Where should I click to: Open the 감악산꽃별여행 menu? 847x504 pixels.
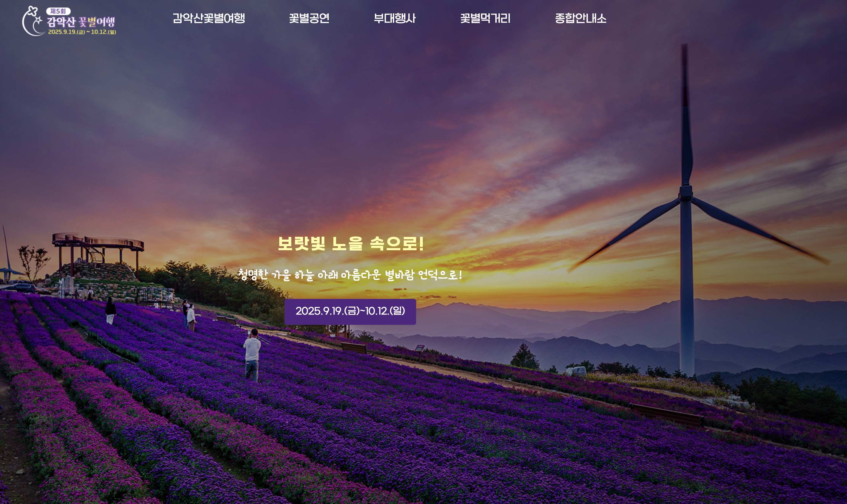(x=209, y=18)
